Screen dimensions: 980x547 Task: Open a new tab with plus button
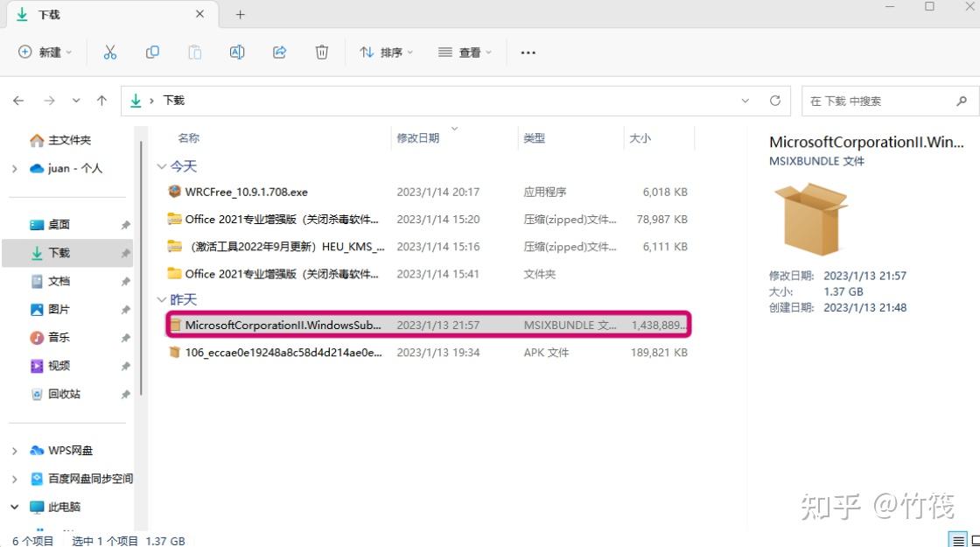point(240,14)
